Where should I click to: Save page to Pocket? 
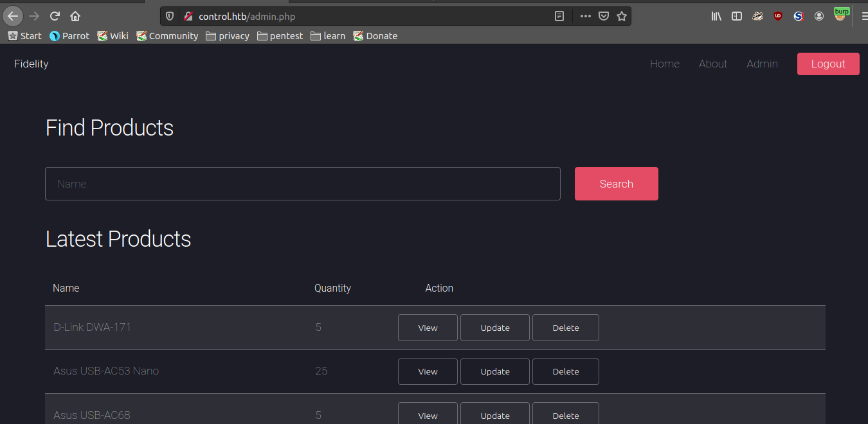click(x=603, y=16)
